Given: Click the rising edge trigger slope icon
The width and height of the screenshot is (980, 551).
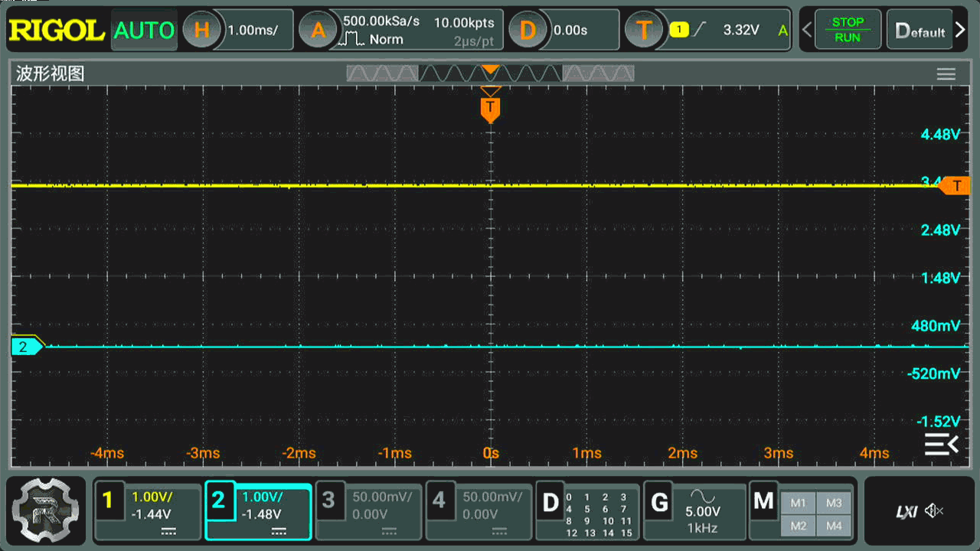Looking at the screenshot, I should point(699,30).
